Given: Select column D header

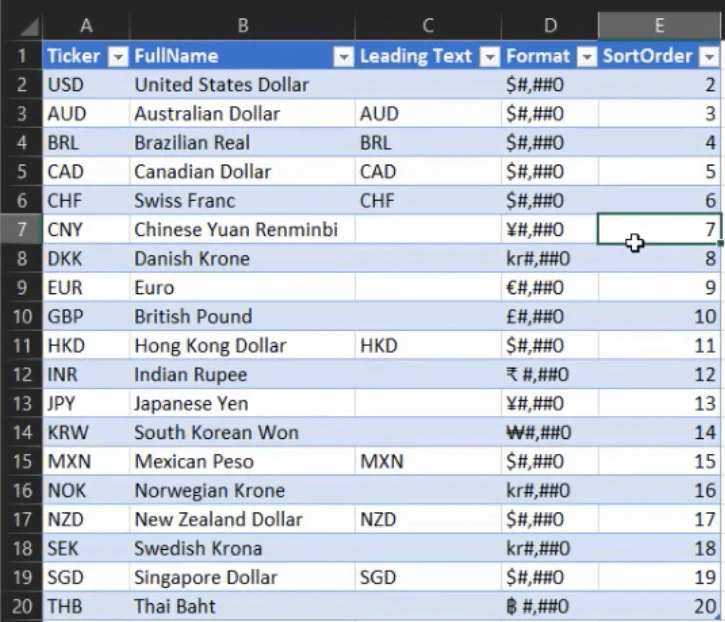Looking at the screenshot, I should pyautogui.click(x=550, y=26).
